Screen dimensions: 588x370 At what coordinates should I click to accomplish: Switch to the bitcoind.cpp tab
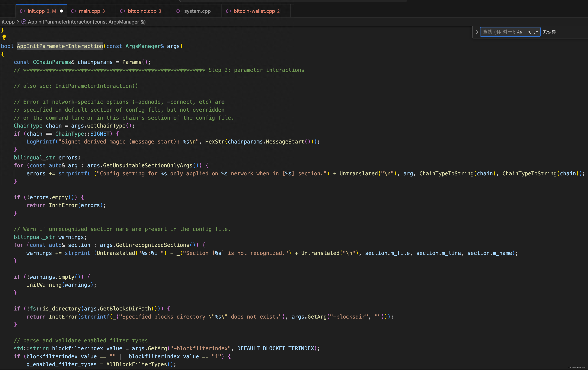(x=142, y=11)
